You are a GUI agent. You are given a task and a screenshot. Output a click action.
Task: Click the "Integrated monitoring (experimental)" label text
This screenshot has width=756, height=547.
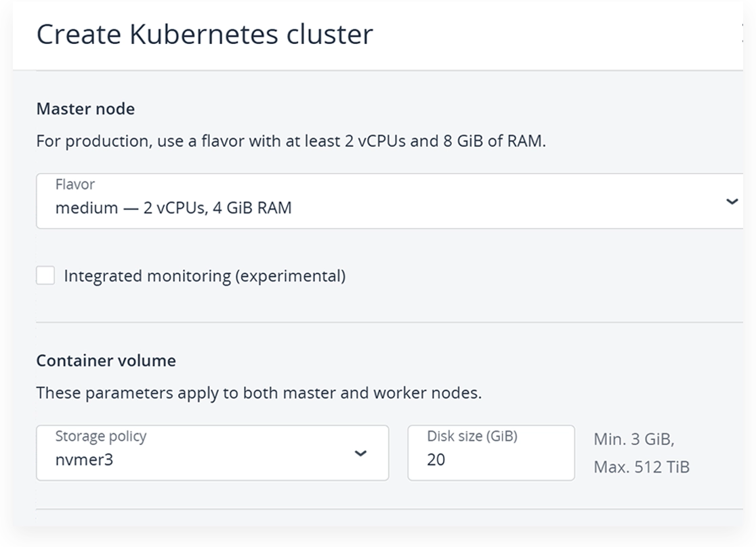(204, 276)
